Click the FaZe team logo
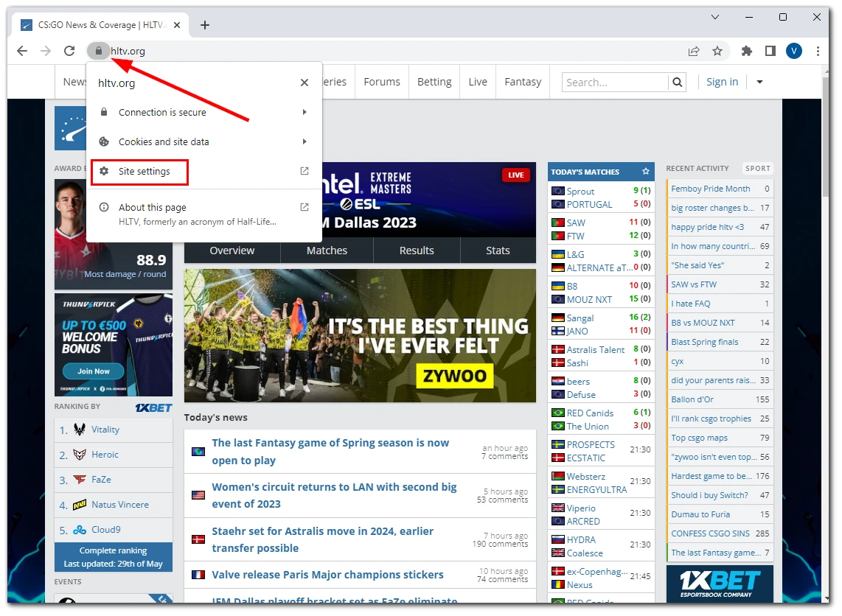The image size is (842, 616). (x=80, y=479)
